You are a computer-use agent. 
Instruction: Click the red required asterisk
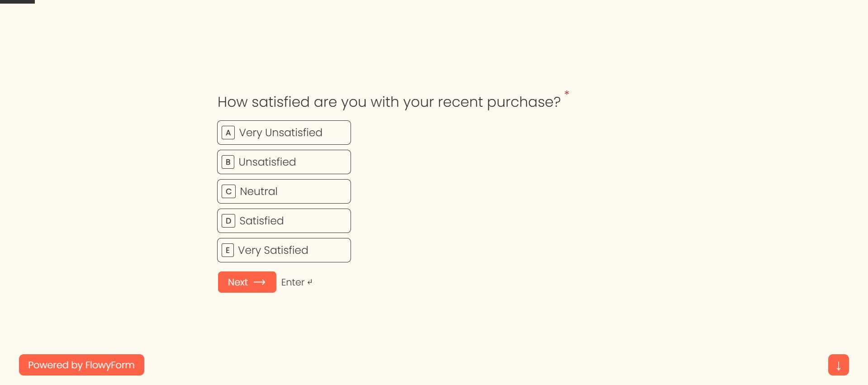click(566, 93)
